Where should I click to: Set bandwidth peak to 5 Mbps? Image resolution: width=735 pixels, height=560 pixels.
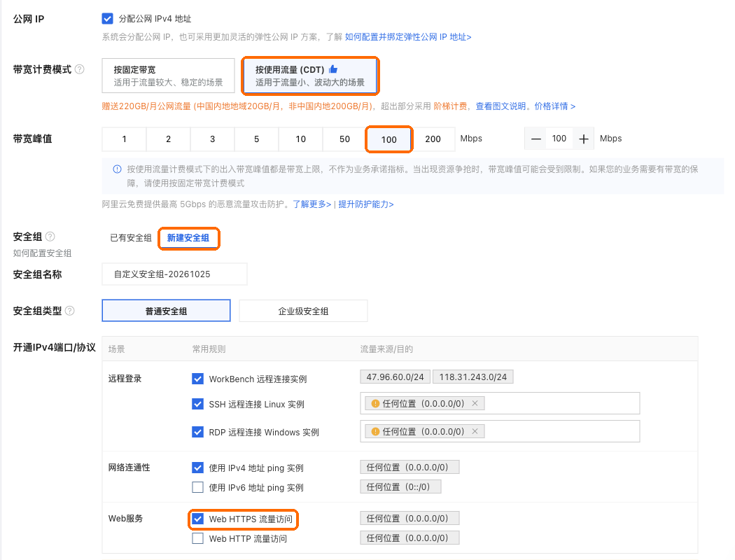tap(256, 139)
